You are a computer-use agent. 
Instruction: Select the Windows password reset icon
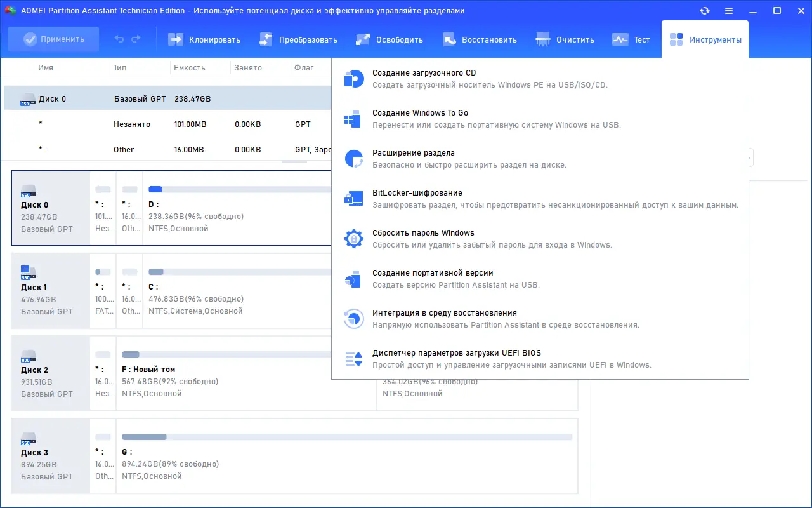(x=353, y=239)
